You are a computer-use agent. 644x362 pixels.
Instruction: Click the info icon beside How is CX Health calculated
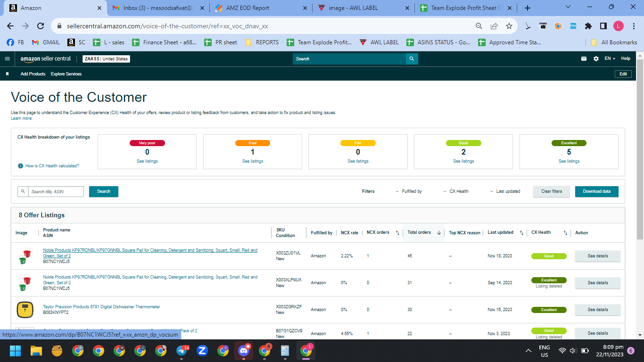(20, 166)
